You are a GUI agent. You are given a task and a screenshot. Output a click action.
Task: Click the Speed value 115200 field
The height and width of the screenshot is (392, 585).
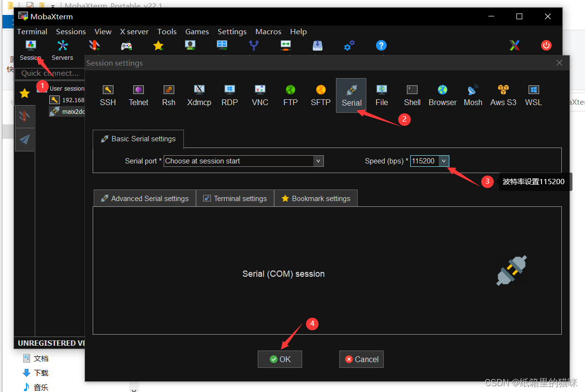pos(424,161)
